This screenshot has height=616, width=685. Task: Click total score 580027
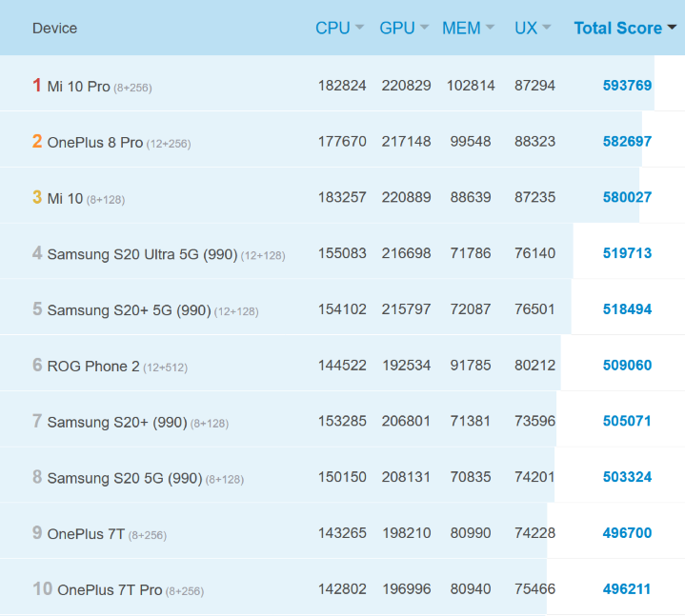point(627,197)
